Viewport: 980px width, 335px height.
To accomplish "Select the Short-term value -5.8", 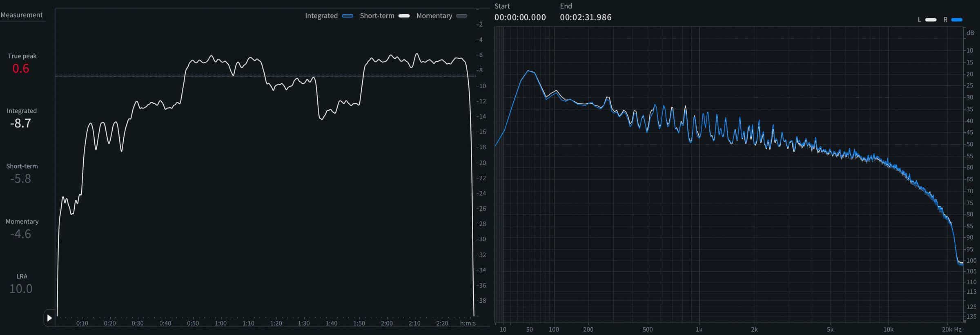I will click(x=21, y=179).
